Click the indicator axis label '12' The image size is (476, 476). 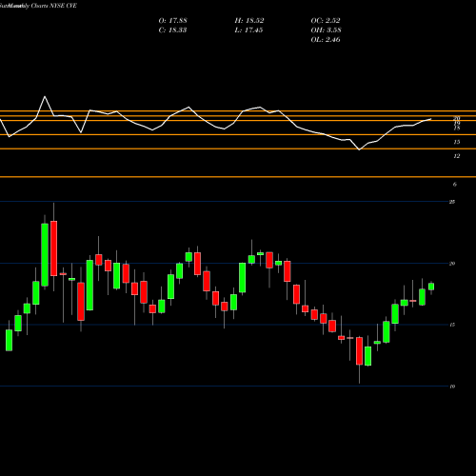[457, 156]
